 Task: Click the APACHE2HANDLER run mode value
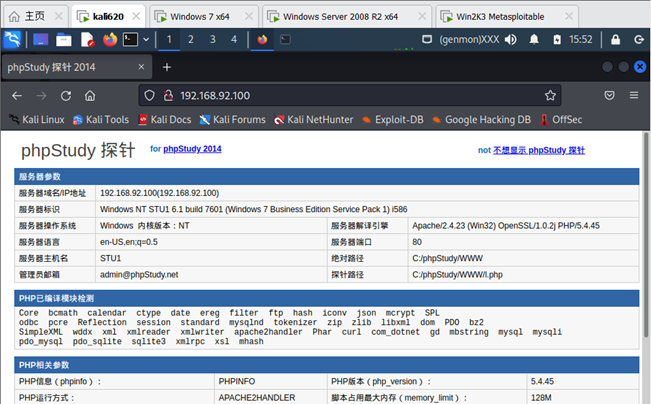click(x=257, y=398)
